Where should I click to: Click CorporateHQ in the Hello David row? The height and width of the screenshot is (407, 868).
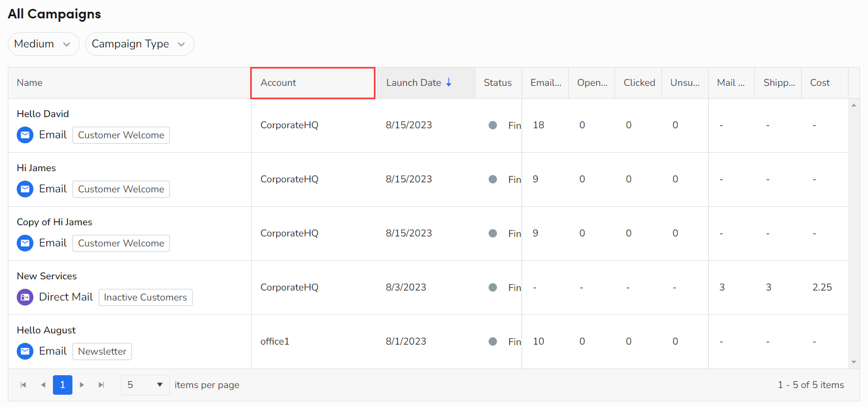pos(290,125)
